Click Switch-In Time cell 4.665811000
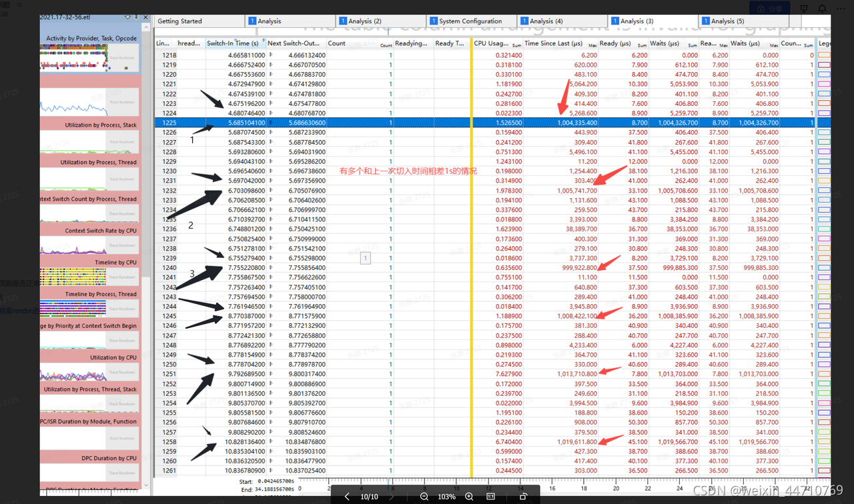Screen dimensions: 854x504 pos(236,55)
